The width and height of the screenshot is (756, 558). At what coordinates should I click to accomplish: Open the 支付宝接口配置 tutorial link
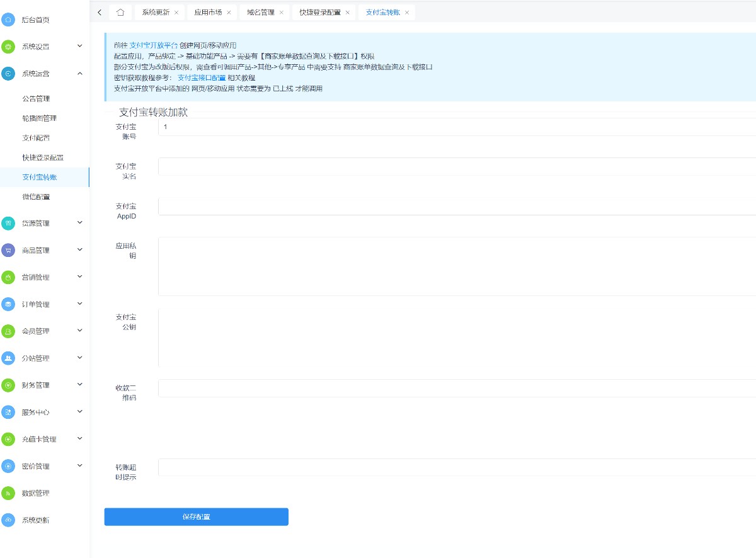[x=201, y=77]
